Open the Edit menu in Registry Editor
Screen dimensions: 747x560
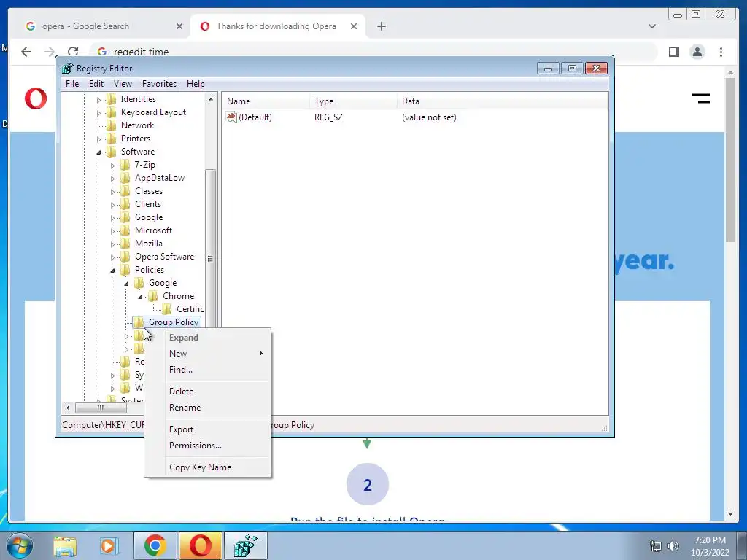click(96, 84)
